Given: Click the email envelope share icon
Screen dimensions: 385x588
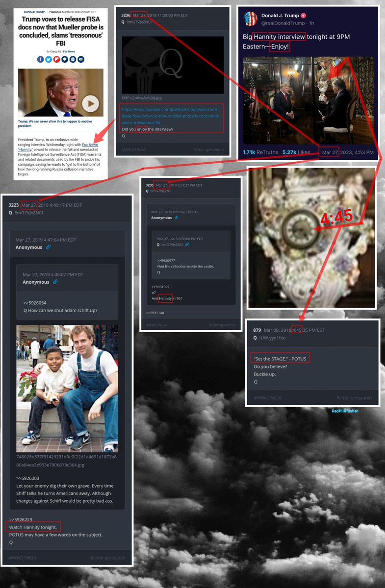Looking at the screenshot, I should (81, 59).
